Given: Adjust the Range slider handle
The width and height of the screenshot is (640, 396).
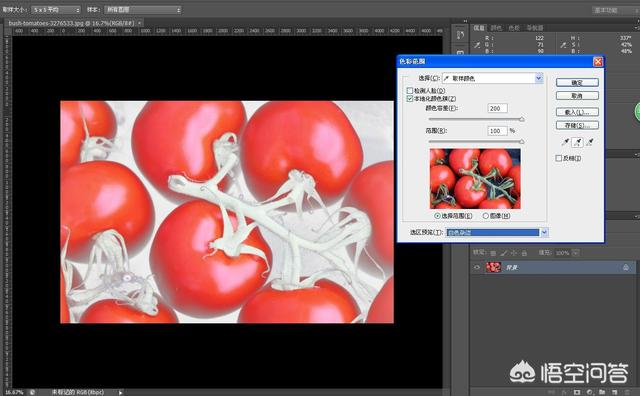Looking at the screenshot, I should pyautogui.click(x=521, y=141).
